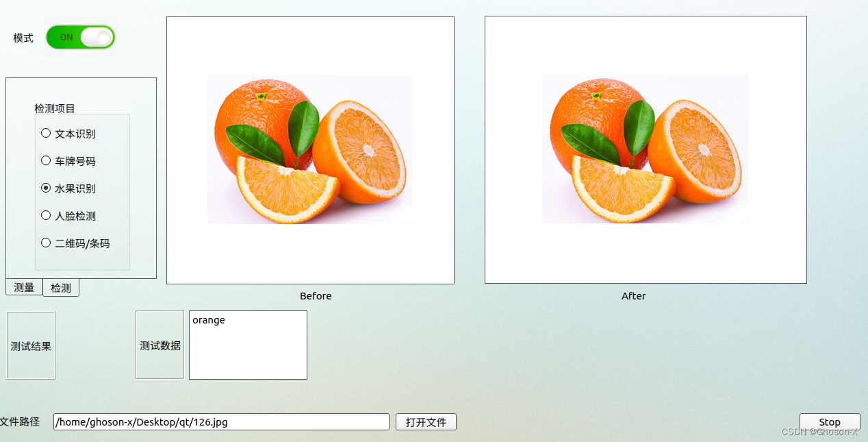Switch to the 检测 tab

tap(61, 288)
